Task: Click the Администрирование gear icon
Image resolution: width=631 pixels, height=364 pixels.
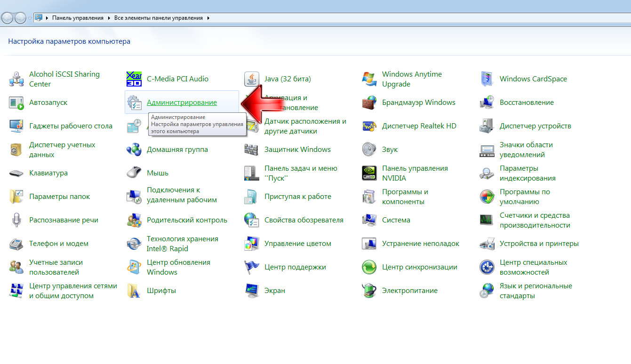Action: tap(134, 103)
